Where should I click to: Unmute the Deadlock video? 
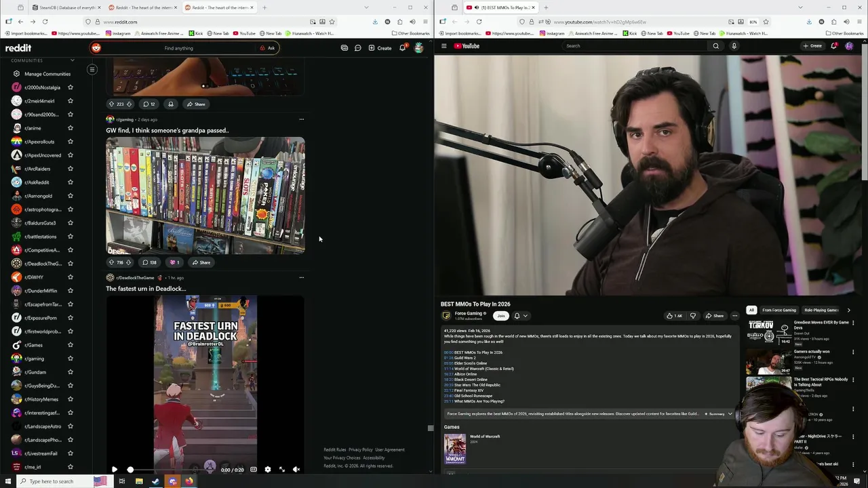tap(296, 470)
